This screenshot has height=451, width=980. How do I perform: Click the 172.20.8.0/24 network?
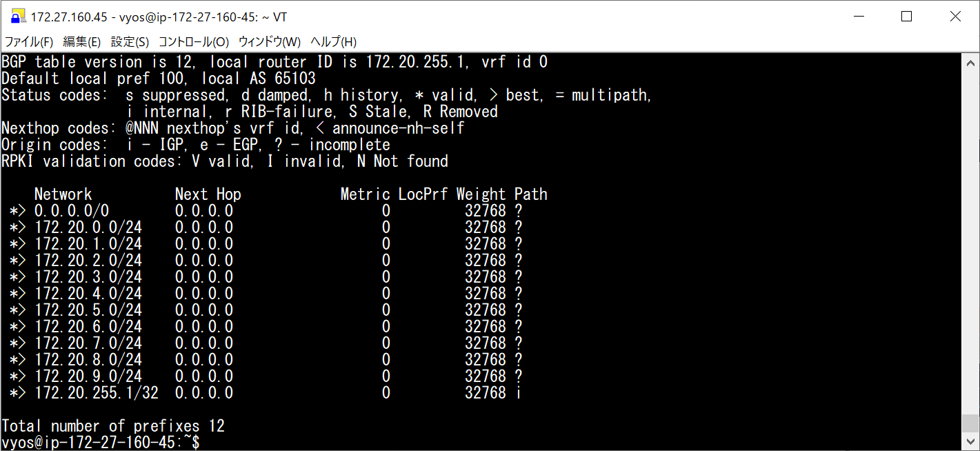click(x=88, y=360)
